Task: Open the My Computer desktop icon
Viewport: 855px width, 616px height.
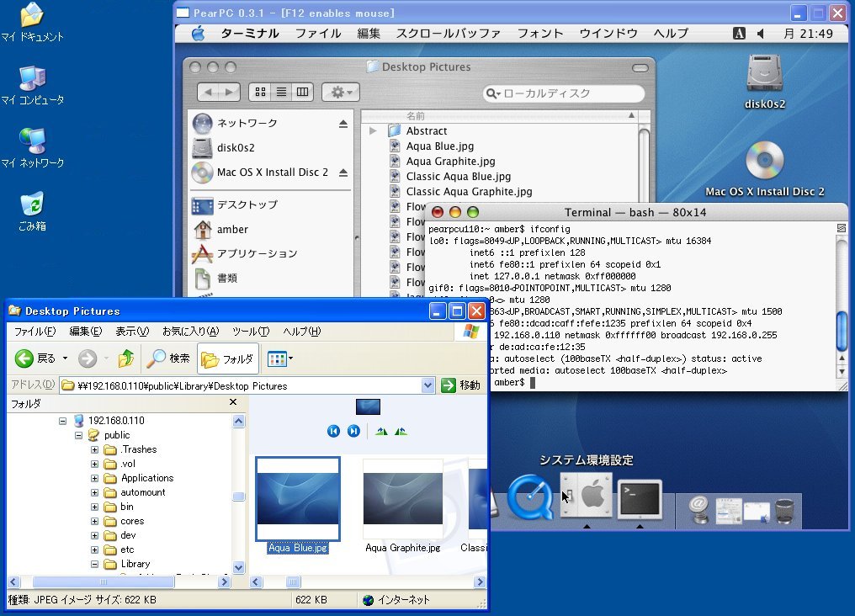Action: click(32, 84)
